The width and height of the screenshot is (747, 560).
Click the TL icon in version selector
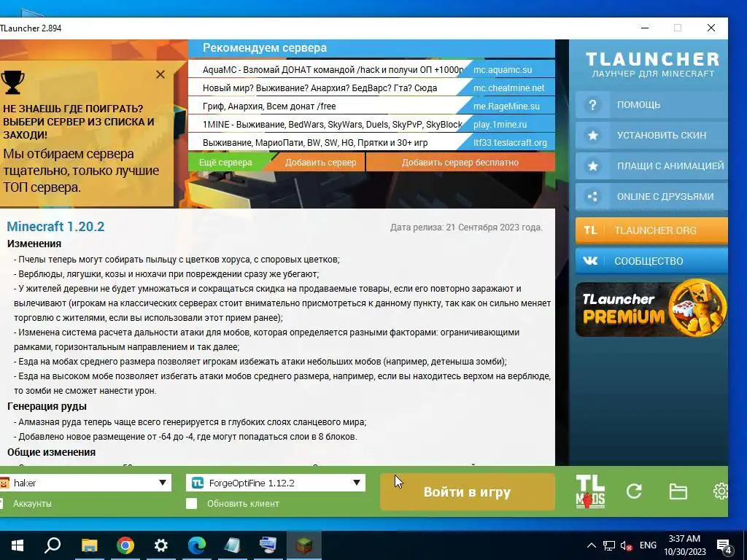[x=197, y=483]
